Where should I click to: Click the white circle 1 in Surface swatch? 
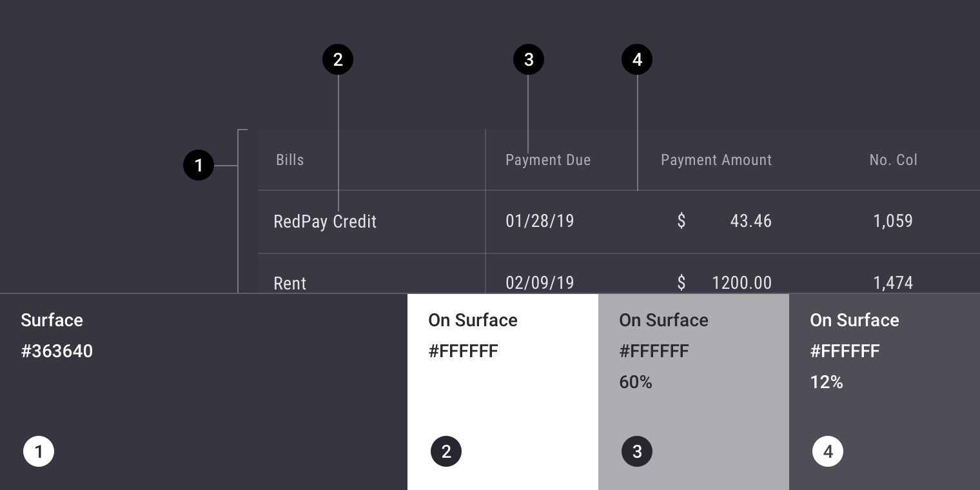click(x=39, y=451)
